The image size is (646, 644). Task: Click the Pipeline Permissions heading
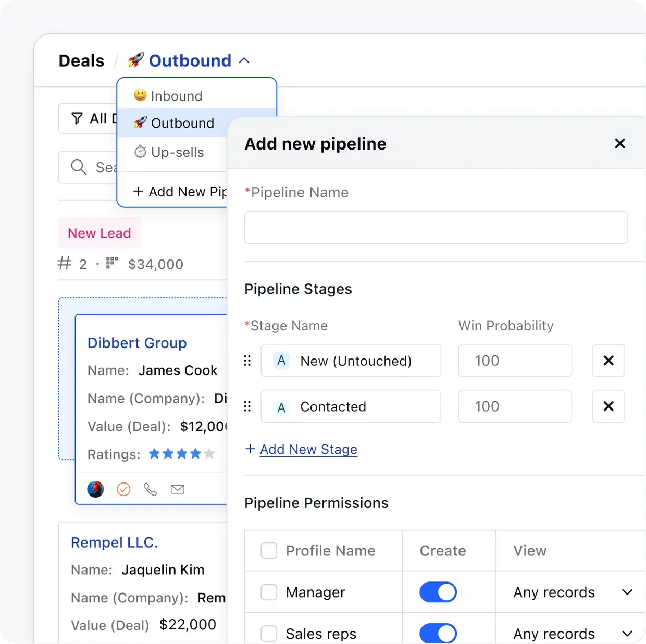click(x=316, y=503)
